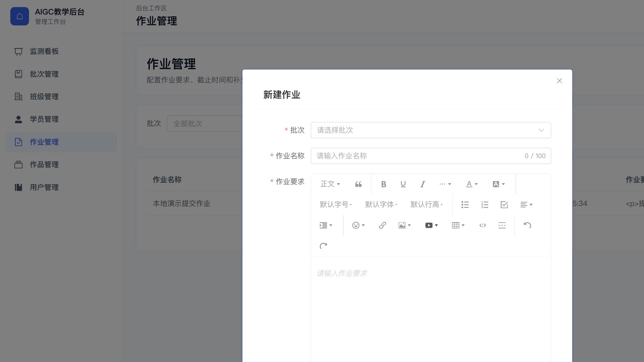The width and height of the screenshot is (644, 362).
Task: Open 班级管理 in the sidebar
Action: click(x=62, y=97)
